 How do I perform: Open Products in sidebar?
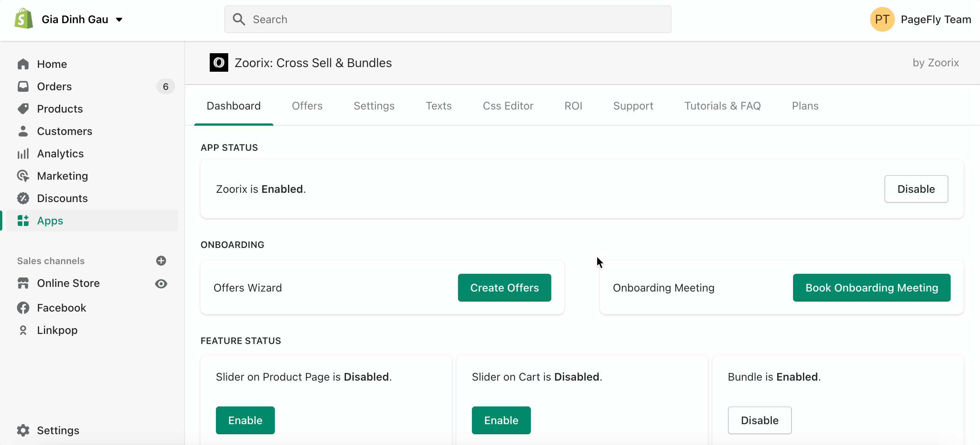(92, 109)
